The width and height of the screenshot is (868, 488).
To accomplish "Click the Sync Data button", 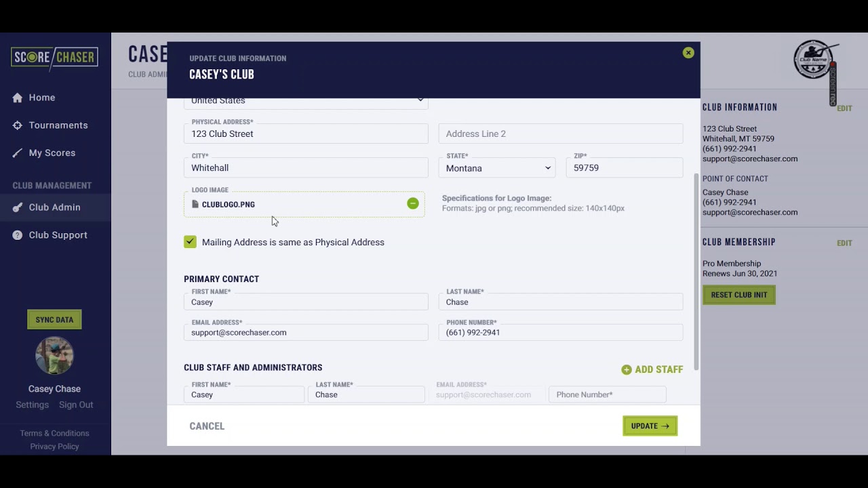I will pyautogui.click(x=54, y=320).
